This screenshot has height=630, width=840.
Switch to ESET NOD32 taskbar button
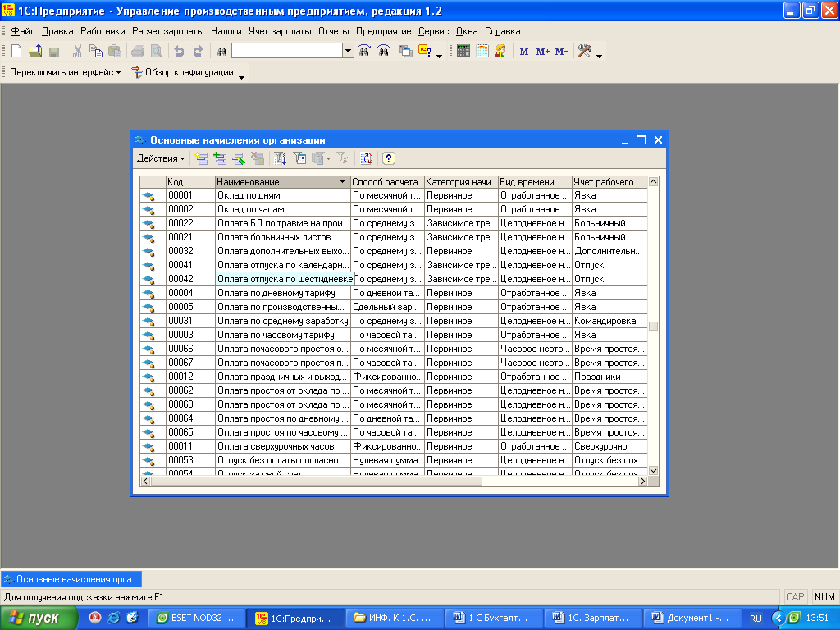point(196,618)
